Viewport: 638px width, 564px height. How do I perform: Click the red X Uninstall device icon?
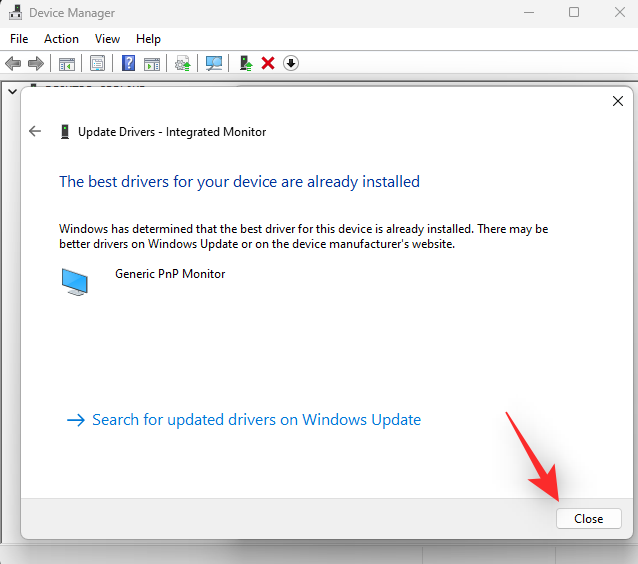[268, 63]
